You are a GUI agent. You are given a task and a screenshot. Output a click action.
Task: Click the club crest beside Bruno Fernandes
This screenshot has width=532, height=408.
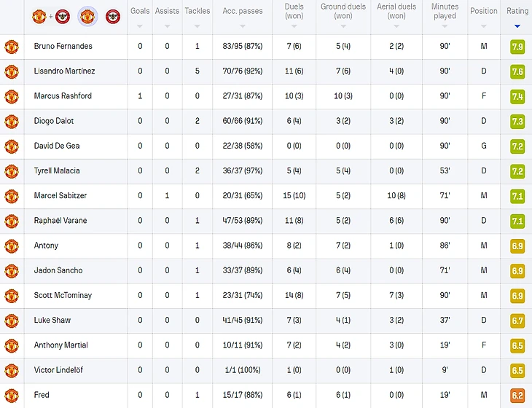[x=11, y=47]
